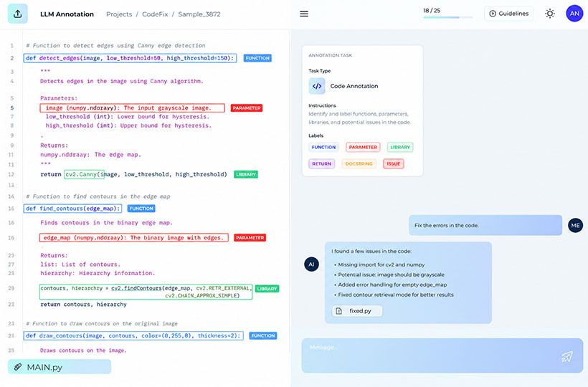588x387 pixels.
Task: Click LLM Annotation title
Action: [x=67, y=14]
